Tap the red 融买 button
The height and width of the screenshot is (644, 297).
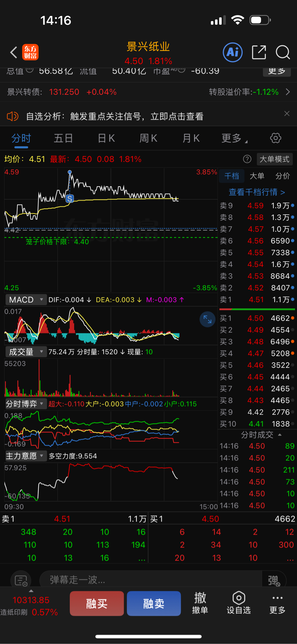tap(97, 603)
